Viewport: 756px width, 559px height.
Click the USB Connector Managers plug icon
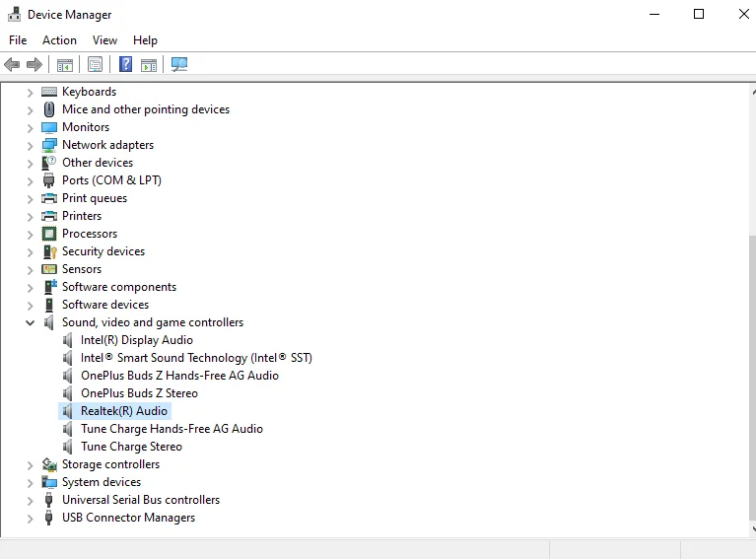click(x=48, y=518)
